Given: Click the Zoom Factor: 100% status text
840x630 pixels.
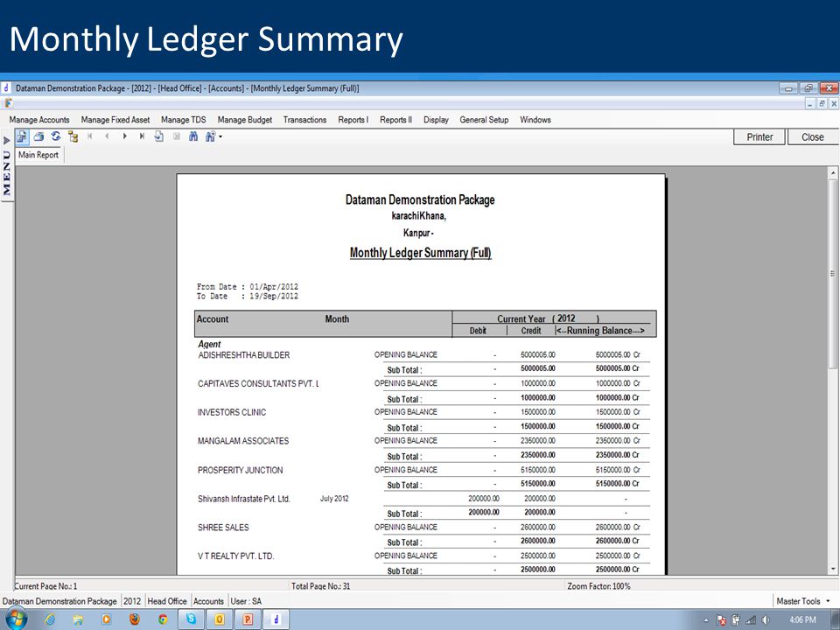Looking at the screenshot, I should (598, 586).
